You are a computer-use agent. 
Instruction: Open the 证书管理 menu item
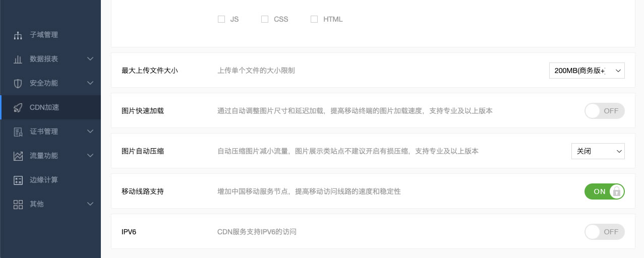(x=44, y=132)
